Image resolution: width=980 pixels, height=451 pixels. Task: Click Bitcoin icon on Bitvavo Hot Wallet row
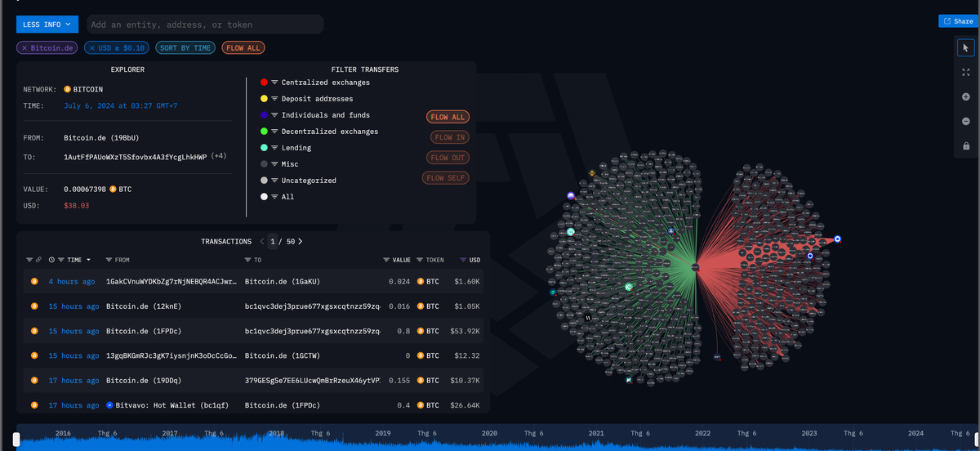pos(34,405)
